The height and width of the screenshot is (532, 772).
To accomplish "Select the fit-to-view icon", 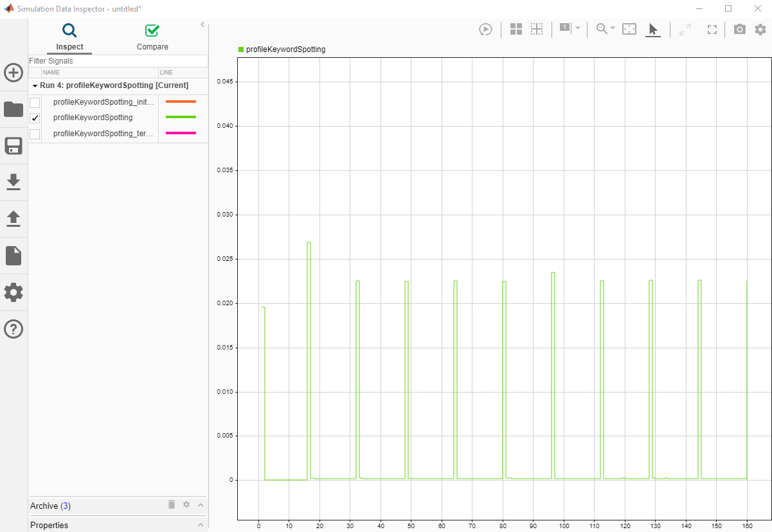I will (x=629, y=29).
